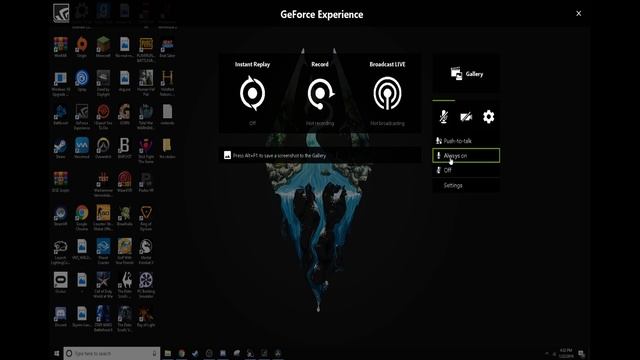The height and width of the screenshot is (360, 640).
Task: Launch the Minecraft desktop shortcut
Action: [103, 47]
